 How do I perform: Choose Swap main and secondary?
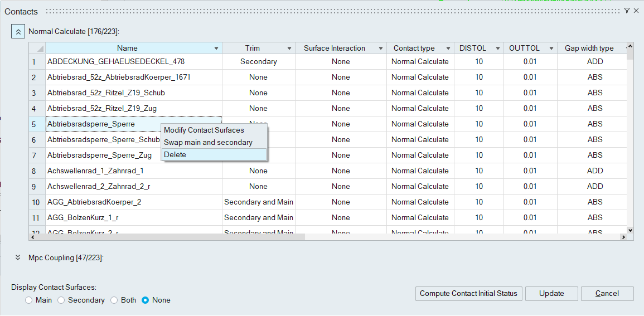(208, 142)
